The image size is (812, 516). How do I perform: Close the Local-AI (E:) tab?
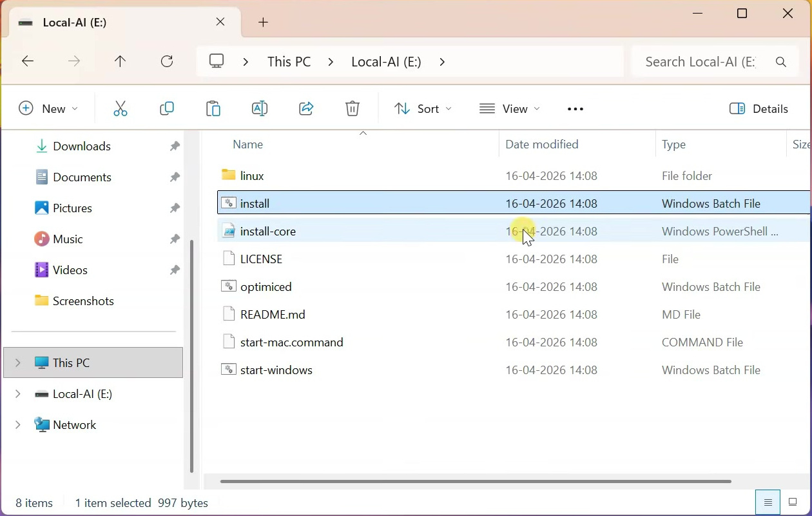pyautogui.click(x=221, y=22)
